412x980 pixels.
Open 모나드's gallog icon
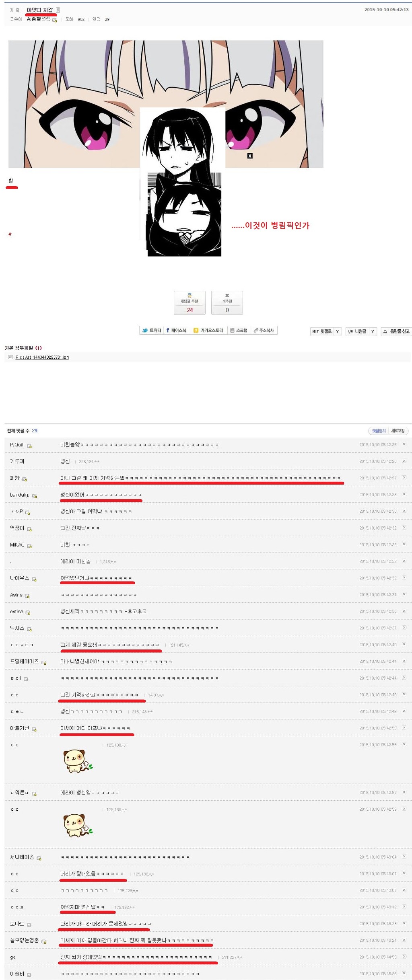(29, 925)
